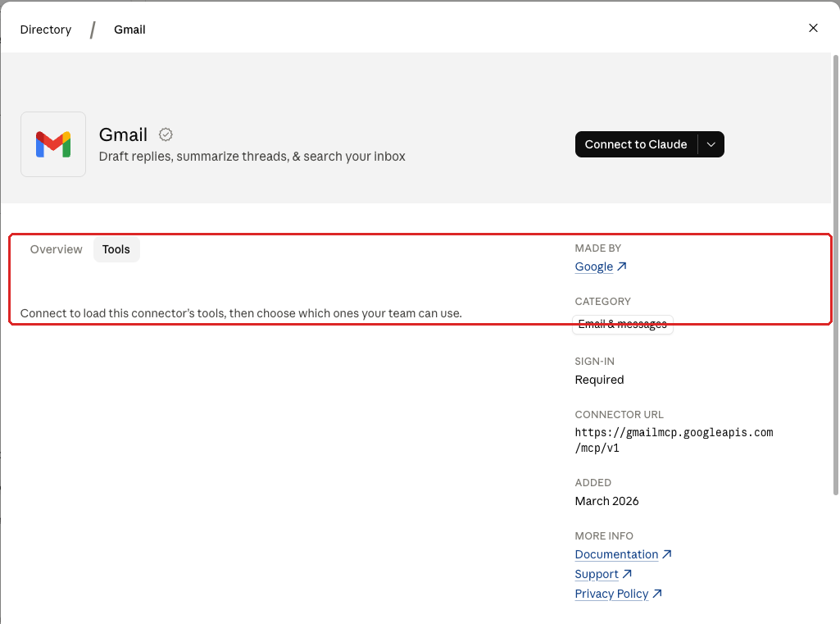The width and height of the screenshot is (840, 624).
Task: Click the Gmail heading title
Action: 123,134
